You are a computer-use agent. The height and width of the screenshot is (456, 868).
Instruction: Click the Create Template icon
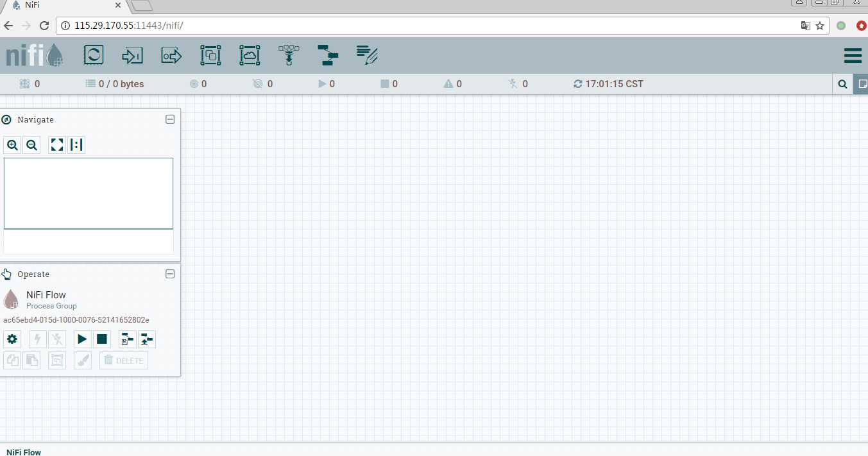(128, 339)
